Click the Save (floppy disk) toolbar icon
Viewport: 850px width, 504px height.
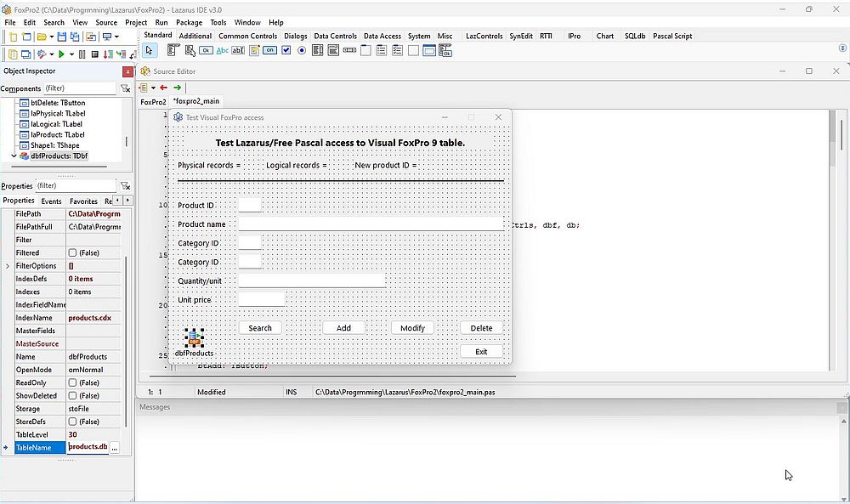pyautogui.click(x=62, y=37)
